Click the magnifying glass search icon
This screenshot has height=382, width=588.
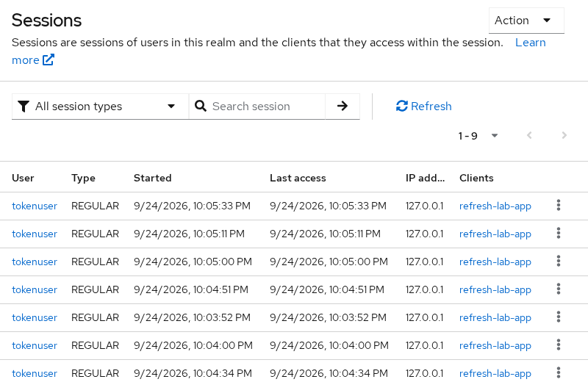(x=201, y=106)
